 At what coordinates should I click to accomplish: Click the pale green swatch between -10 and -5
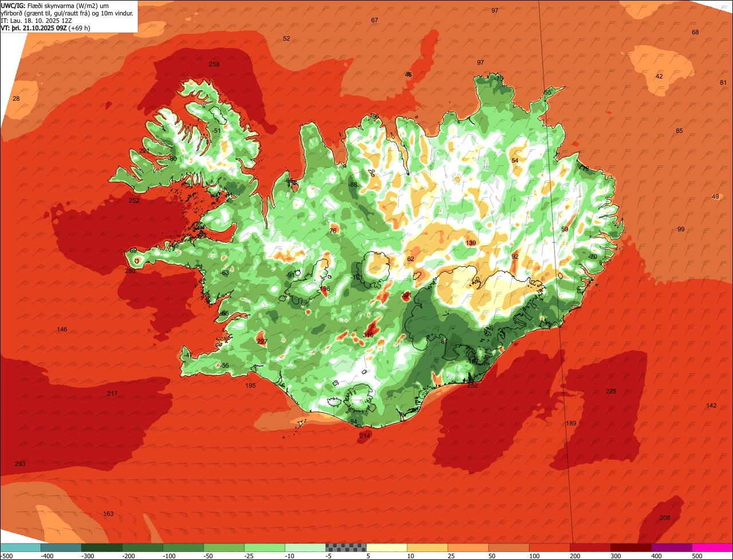click(305, 547)
